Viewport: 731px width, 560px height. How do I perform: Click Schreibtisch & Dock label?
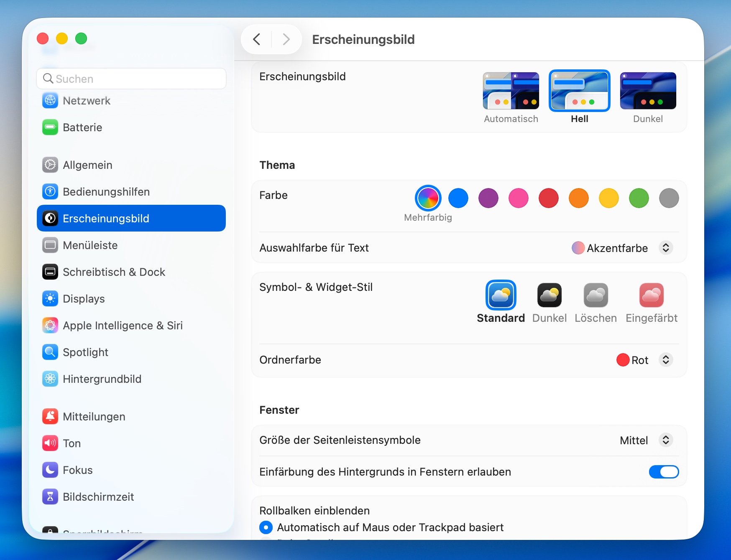(x=114, y=272)
